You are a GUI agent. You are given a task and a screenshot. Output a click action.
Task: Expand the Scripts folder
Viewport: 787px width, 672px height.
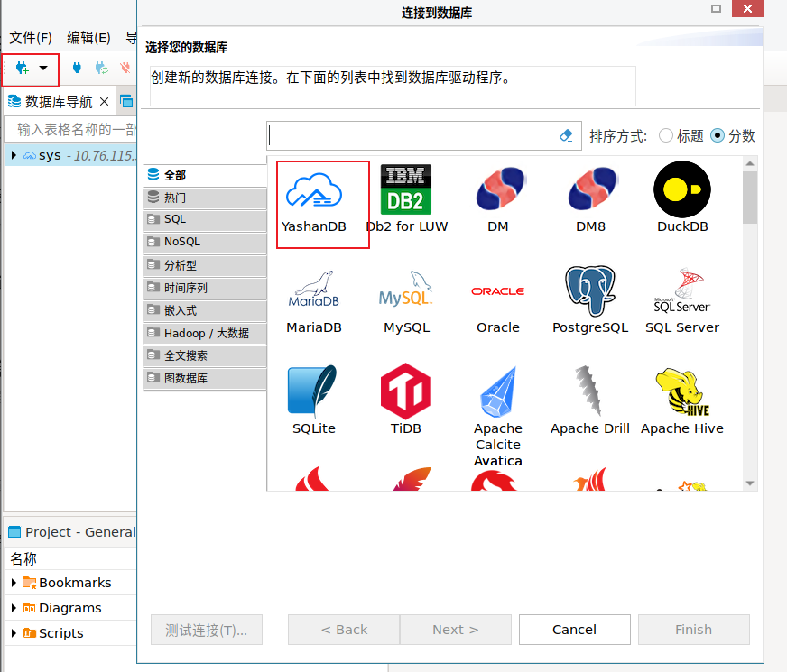click(14, 633)
